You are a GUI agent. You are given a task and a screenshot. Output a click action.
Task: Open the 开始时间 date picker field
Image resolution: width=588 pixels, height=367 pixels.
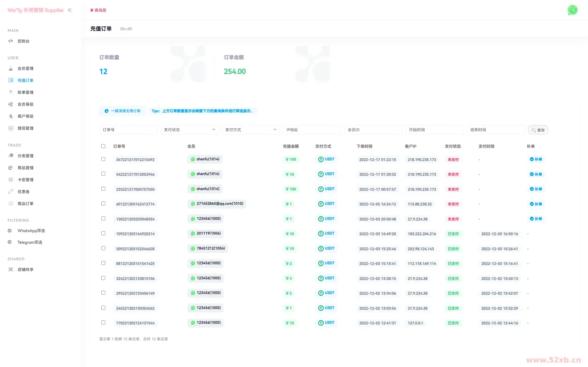coord(434,130)
